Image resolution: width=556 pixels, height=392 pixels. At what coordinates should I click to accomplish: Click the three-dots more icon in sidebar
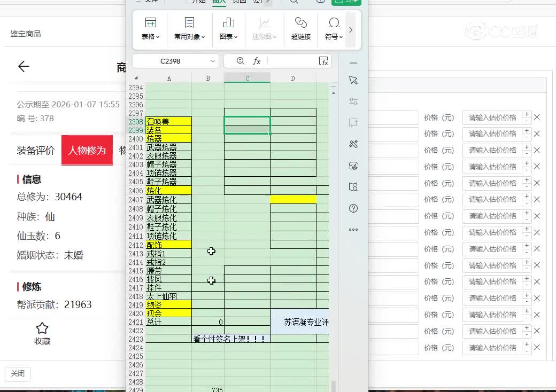tap(353, 230)
